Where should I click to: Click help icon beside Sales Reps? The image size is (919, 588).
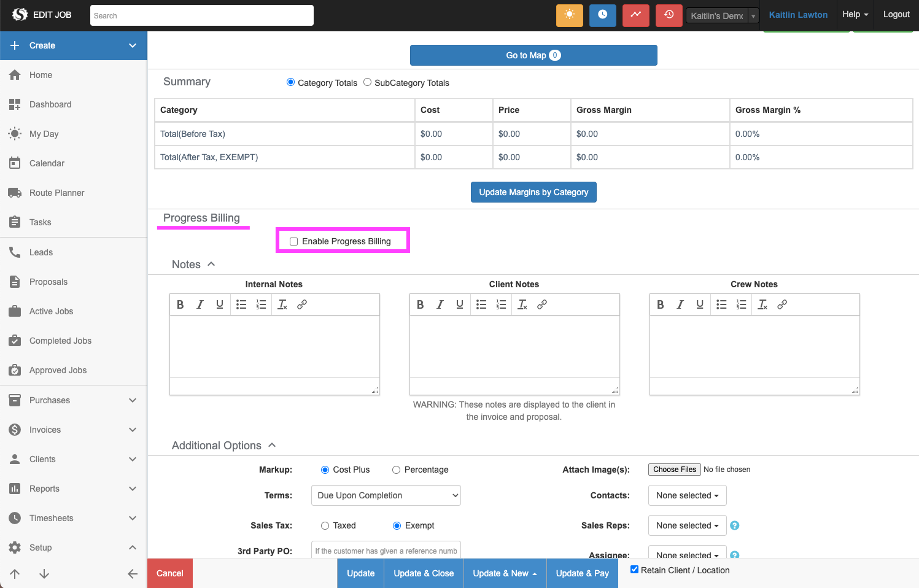click(x=734, y=525)
